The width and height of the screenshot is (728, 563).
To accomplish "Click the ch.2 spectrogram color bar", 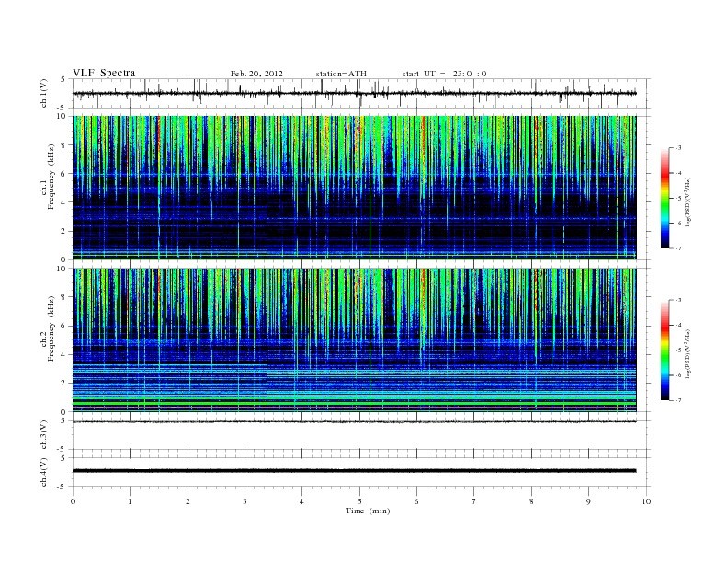I will [665, 350].
